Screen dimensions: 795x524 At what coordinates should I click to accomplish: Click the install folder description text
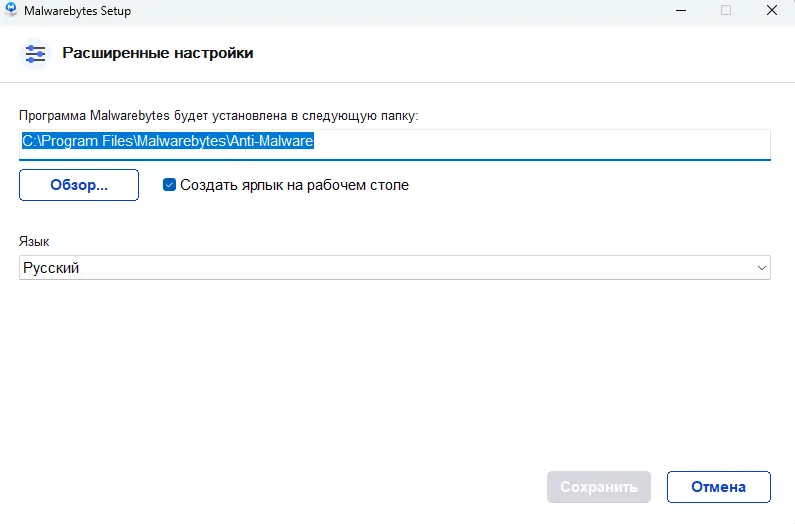[x=218, y=115]
